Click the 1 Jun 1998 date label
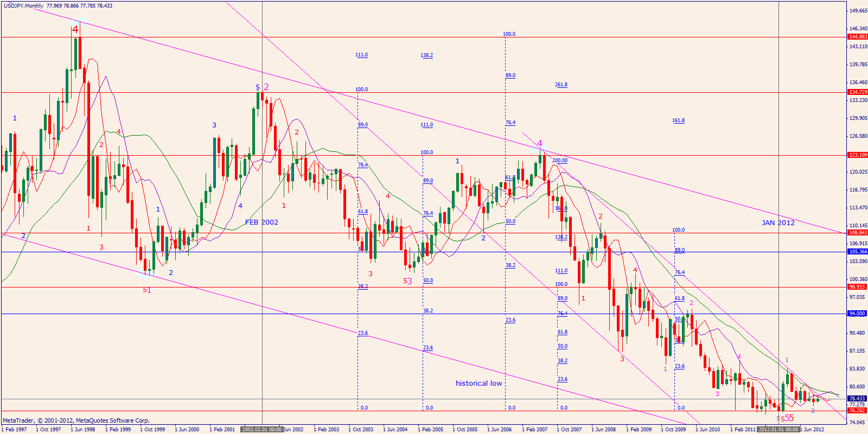Viewport: 868px width, 434px height. click(x=84, y=429)
